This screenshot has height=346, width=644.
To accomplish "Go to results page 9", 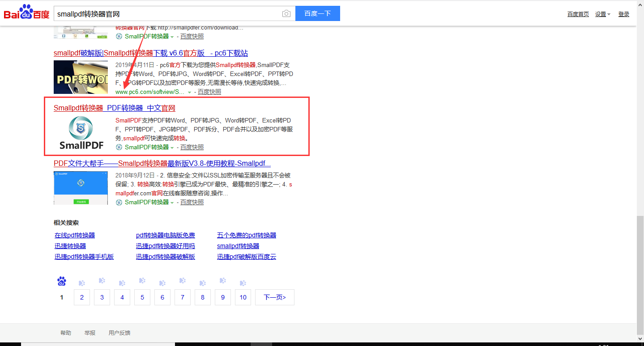I will point(223,297).
